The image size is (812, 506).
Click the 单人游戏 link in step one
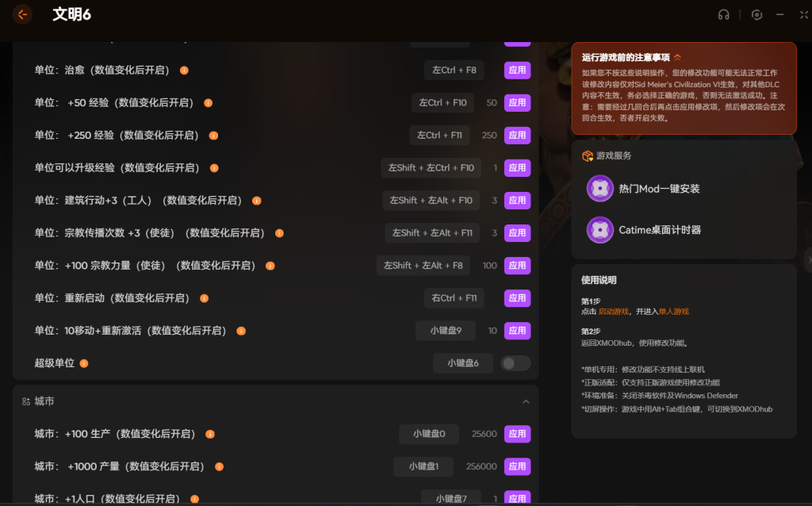[673, 312]
